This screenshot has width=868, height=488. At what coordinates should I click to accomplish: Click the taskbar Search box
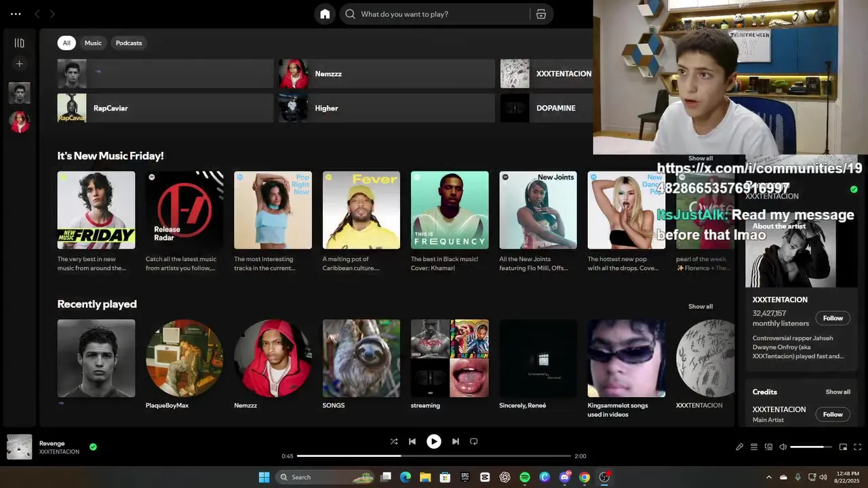326,477
